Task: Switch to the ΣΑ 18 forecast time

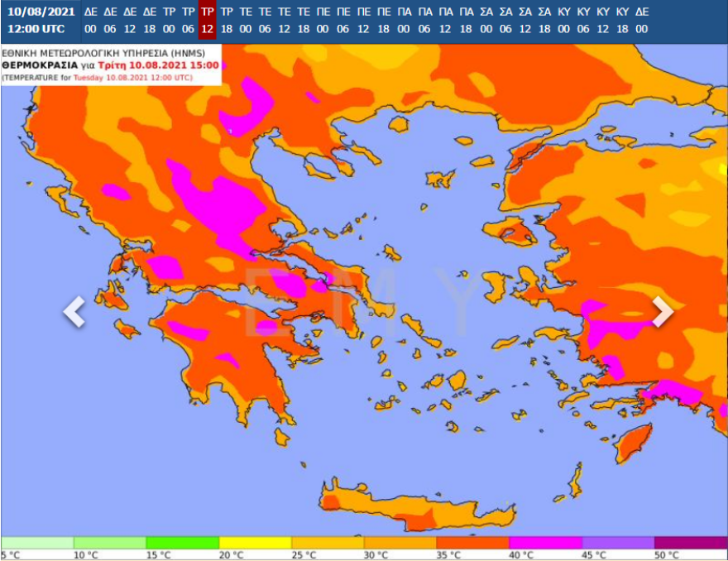Action: point(544,21)
